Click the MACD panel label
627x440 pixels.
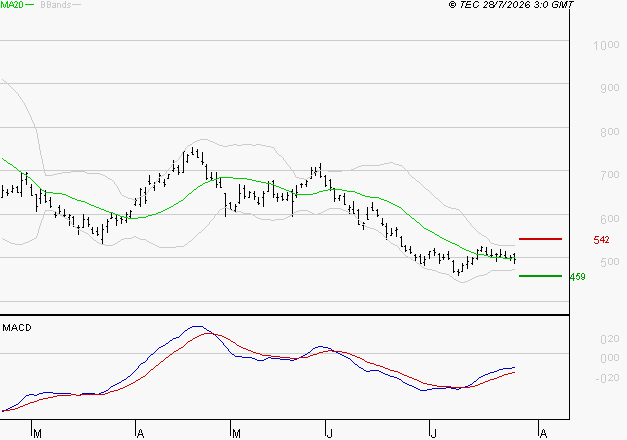[17, 328]
